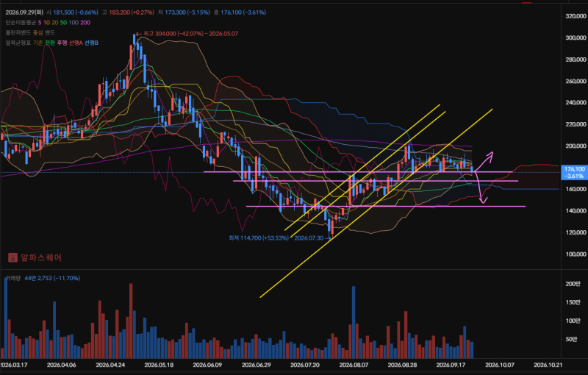The width and height of the screenshot is (588, 375).
Task: Toggle the 10-day moving average legend
Action: coord(46,23)
